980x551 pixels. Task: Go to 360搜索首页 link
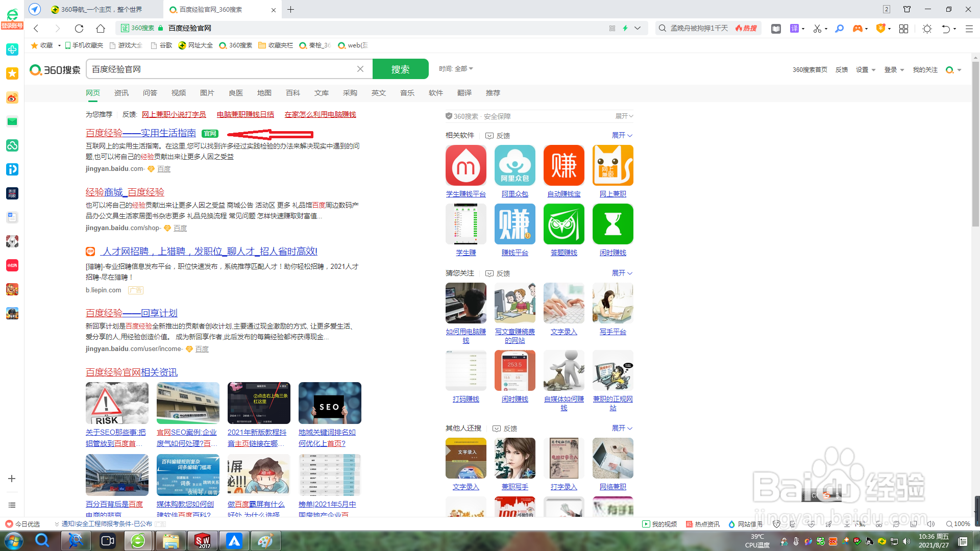(x=810, y=70)
